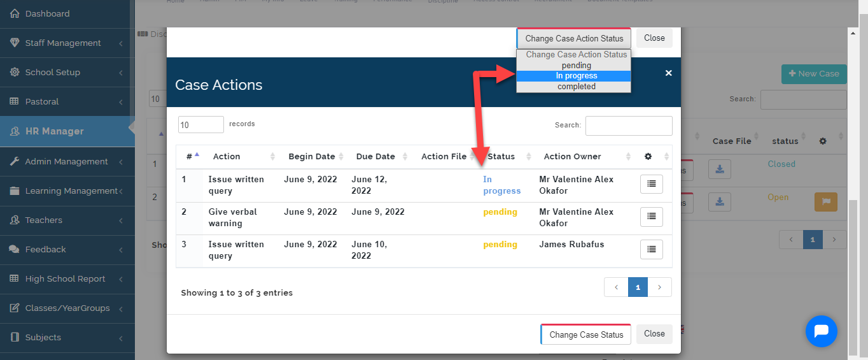Image resolution: width=868 pixels, height=360 pixels.
Task: Click the Teachers people icon
Action: (x=15, y=220)
